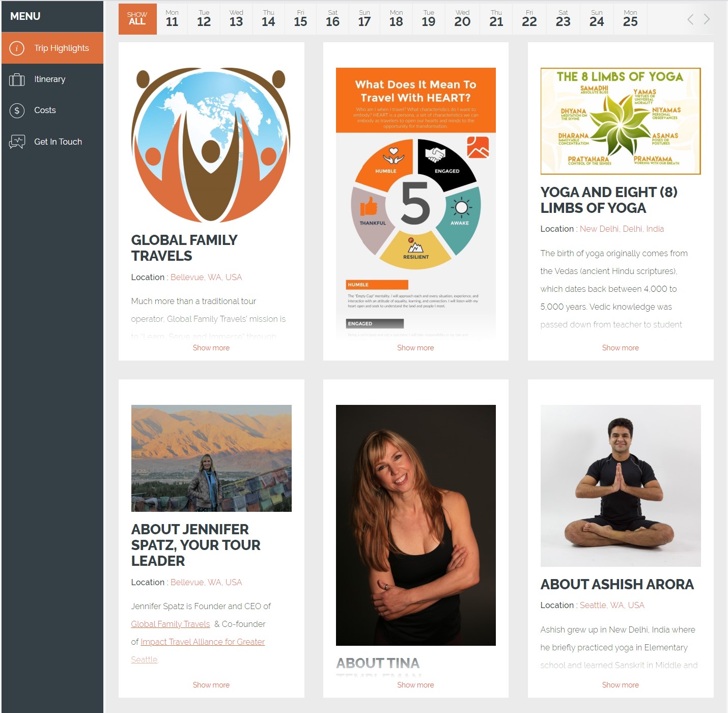Select the Show All dates tab
Viewport: 728px width, 713px height.
click(137, 19)
